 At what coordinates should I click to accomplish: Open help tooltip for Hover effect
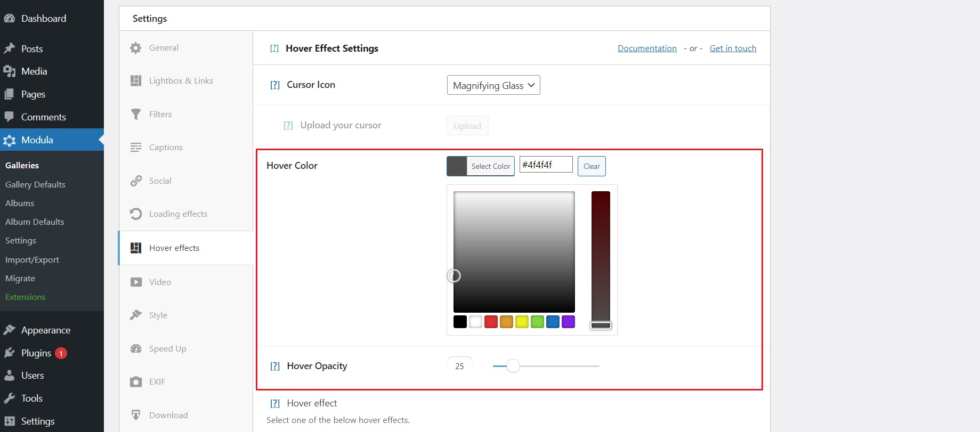click(x=275, y=403)
